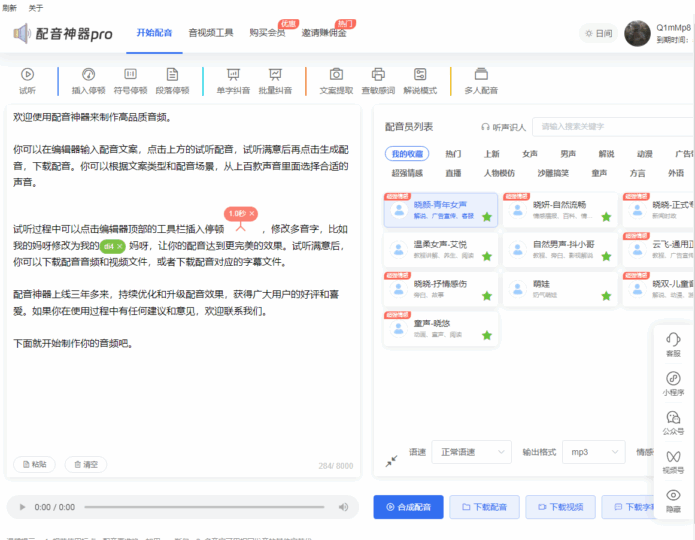Click the 粘贴 paste button
Viewport: 695px width, 540px height.
35,464
